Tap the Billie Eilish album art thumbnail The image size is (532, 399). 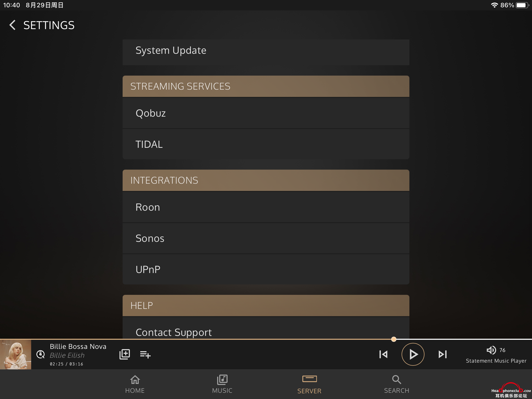(16, 354)
